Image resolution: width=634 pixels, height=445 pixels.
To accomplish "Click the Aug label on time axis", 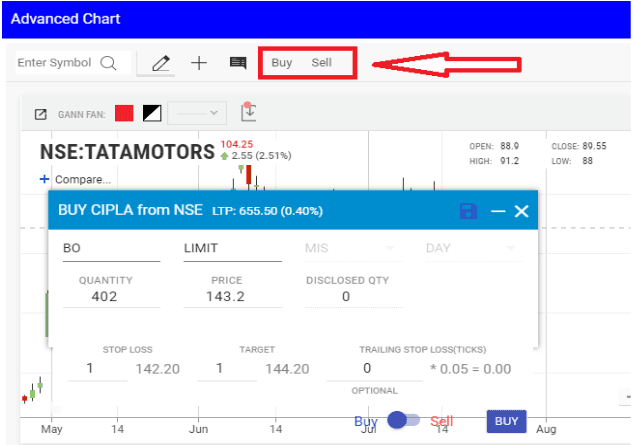I will point(546,429).
